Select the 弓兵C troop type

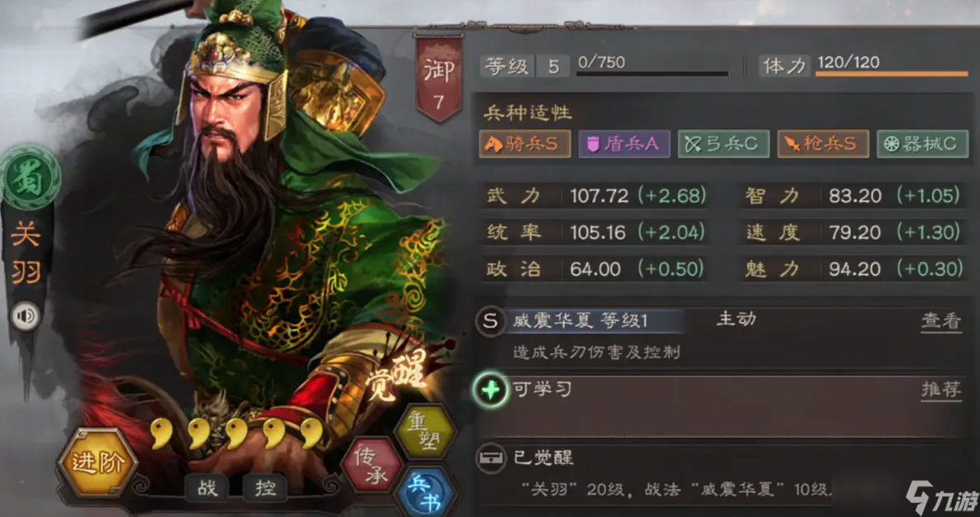point(723,145)
